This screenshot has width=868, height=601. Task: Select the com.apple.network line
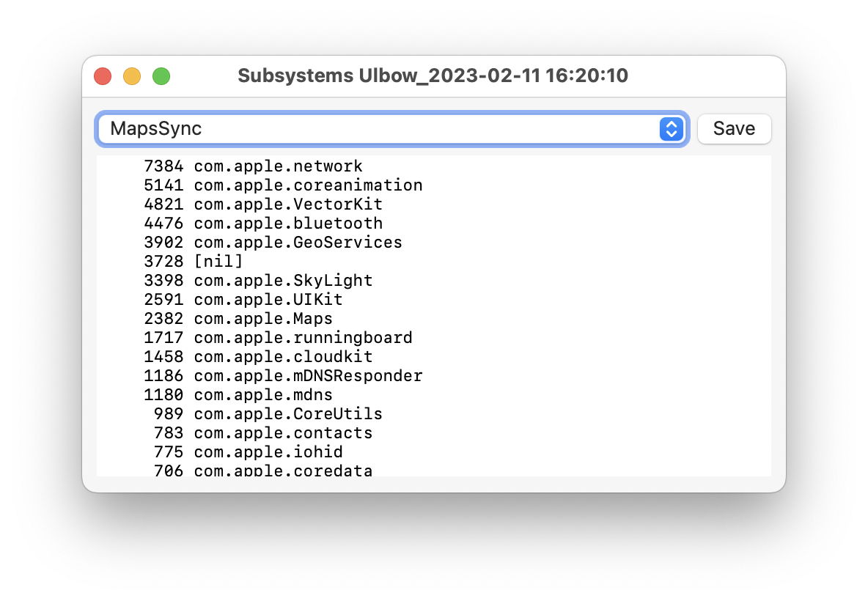pos(278,166)
